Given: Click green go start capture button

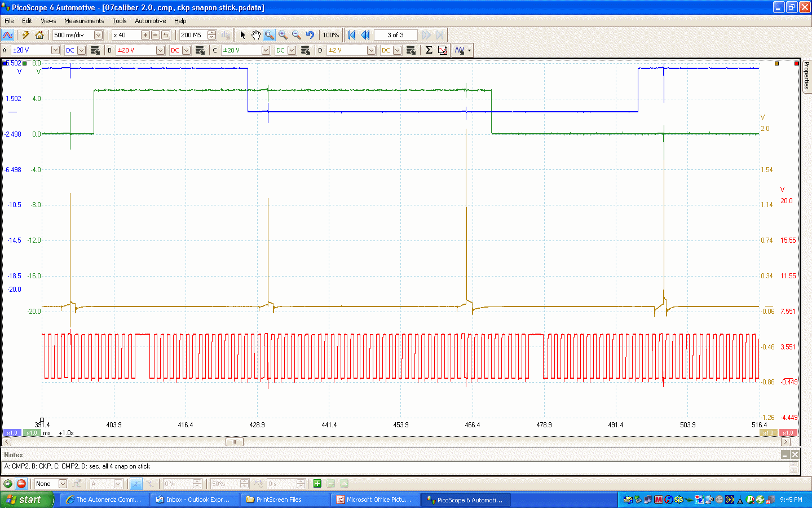Looking at the screenshot, I should 8,484.
